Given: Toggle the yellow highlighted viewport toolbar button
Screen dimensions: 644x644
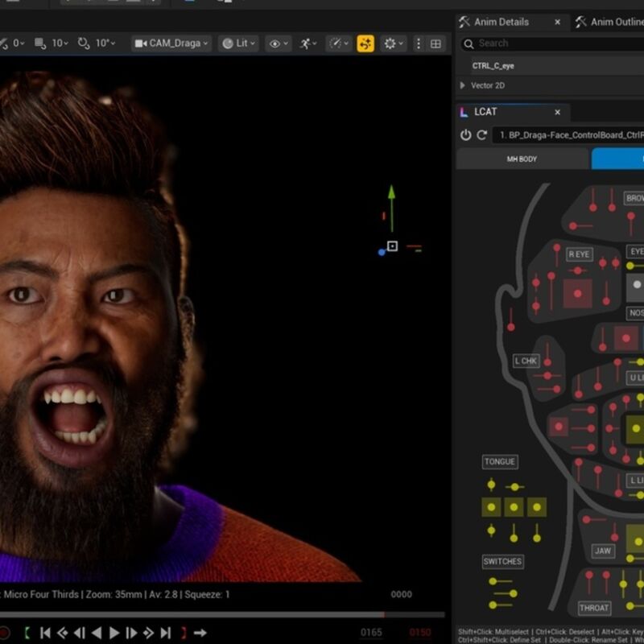Looking at the screenshot, I should (365, 43).
